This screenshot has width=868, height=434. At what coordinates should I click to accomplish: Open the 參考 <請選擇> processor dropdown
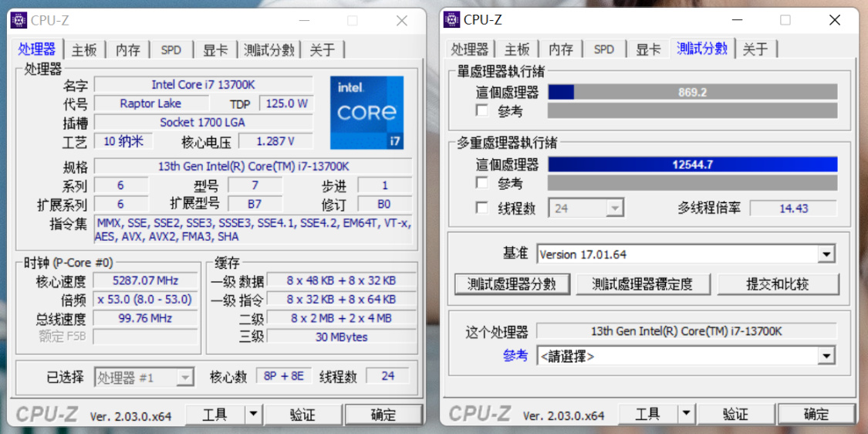coord(686,356)
